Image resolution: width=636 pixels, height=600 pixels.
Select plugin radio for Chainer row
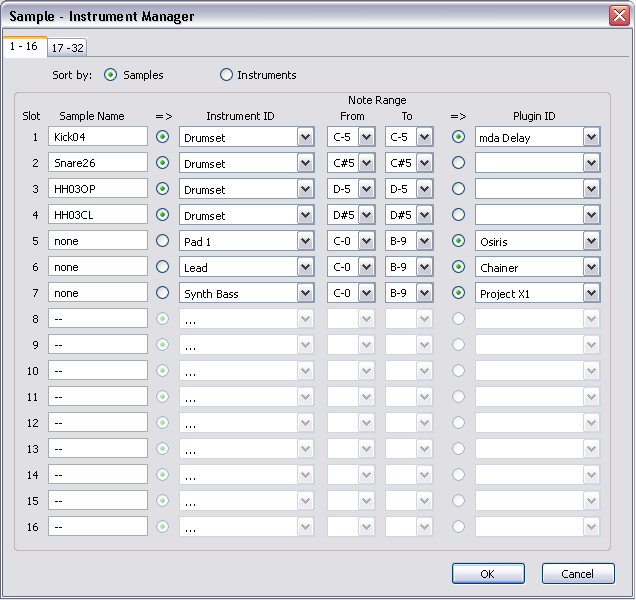coord(459,267)
